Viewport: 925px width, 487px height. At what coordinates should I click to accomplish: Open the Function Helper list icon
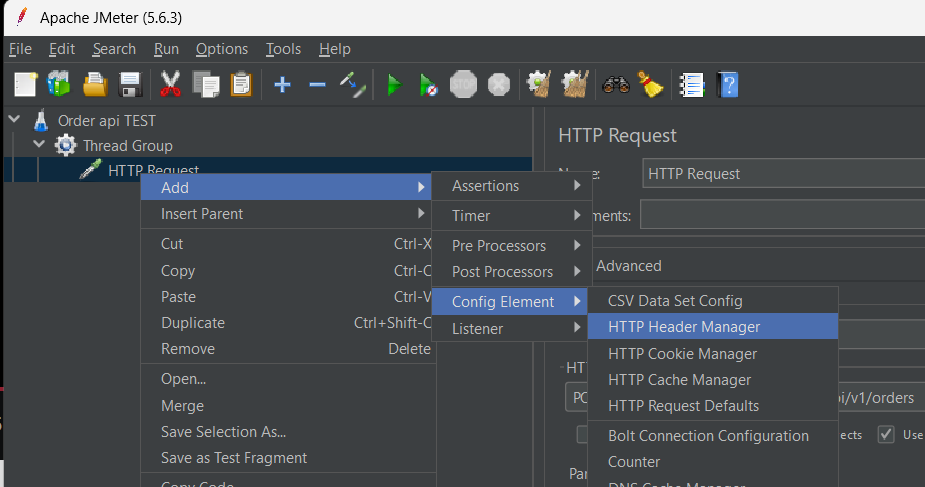[692, 85]
